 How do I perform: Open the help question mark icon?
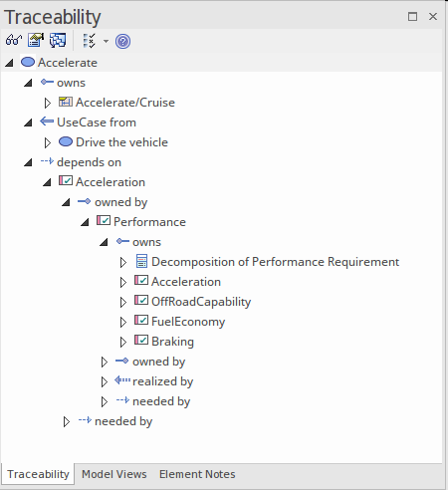[122, 42]
